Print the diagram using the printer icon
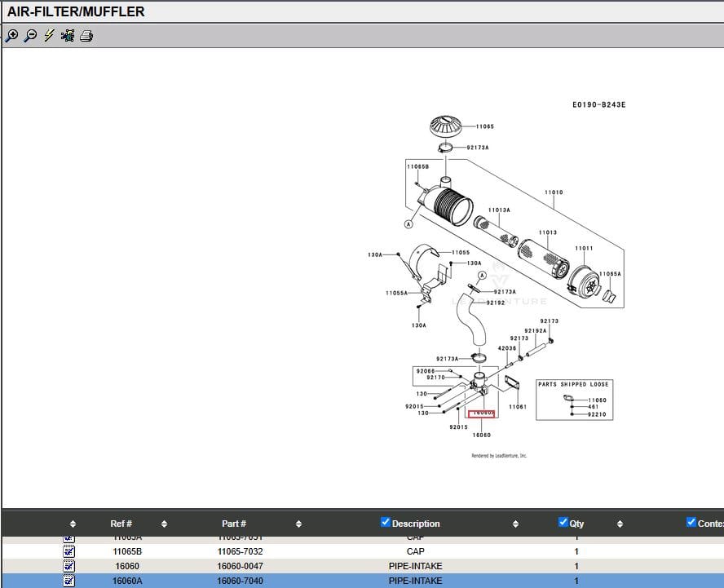Screen dimensions: 724x588 click(86, 36)
